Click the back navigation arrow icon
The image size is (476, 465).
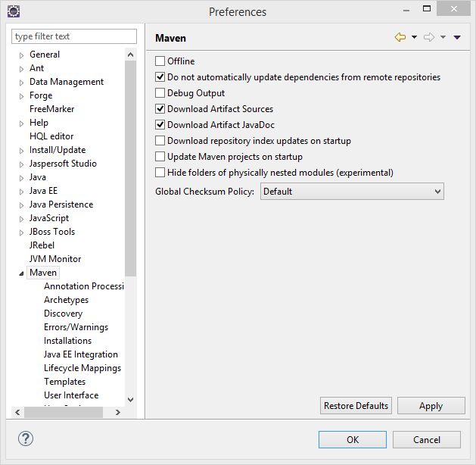pos(400,37)
